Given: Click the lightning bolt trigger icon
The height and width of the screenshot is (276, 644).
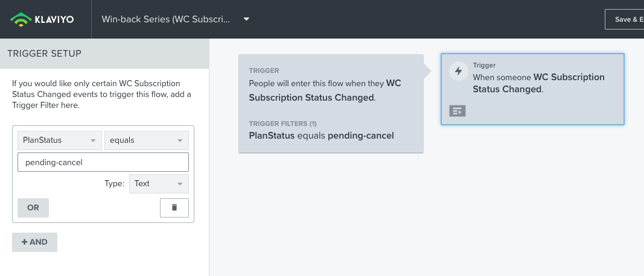Looking at the screenshot, I should [x=458, y=71].
